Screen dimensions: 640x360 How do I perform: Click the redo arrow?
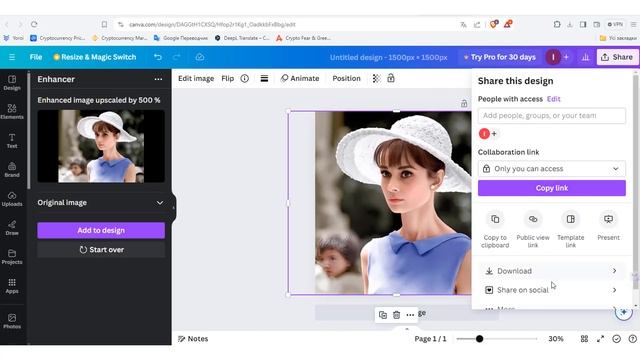(x=176, y=57)
